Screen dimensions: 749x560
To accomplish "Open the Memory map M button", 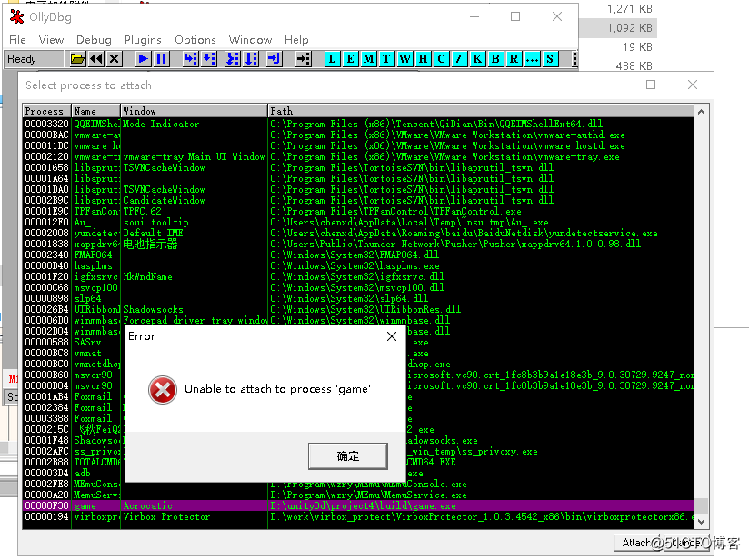I will 369,59.
